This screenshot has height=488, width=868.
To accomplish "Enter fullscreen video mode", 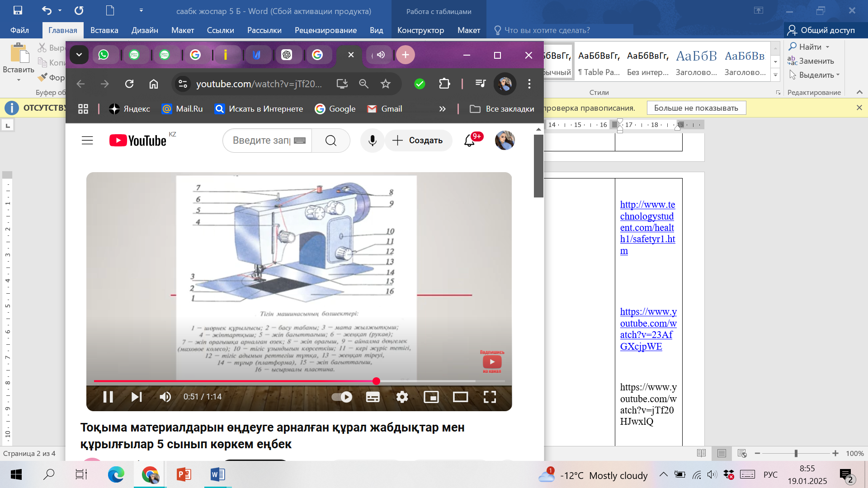I will 490,397.
